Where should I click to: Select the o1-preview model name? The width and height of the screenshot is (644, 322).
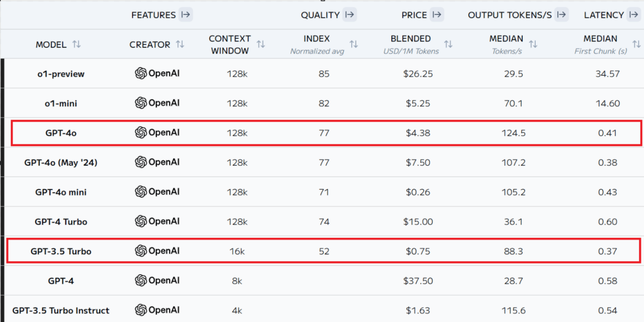click(x=61, y=74)
